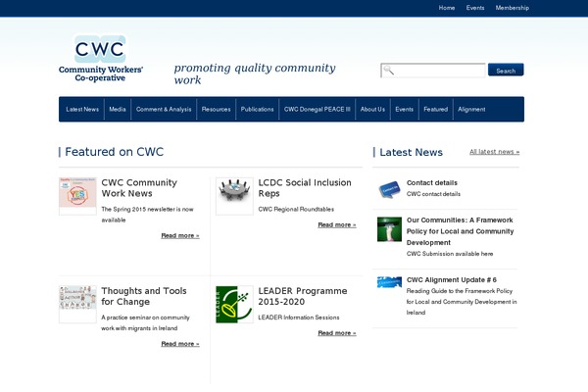588x392 pixels.
Task: Open the Latest News menu item
Action: (x=82, y=109)
